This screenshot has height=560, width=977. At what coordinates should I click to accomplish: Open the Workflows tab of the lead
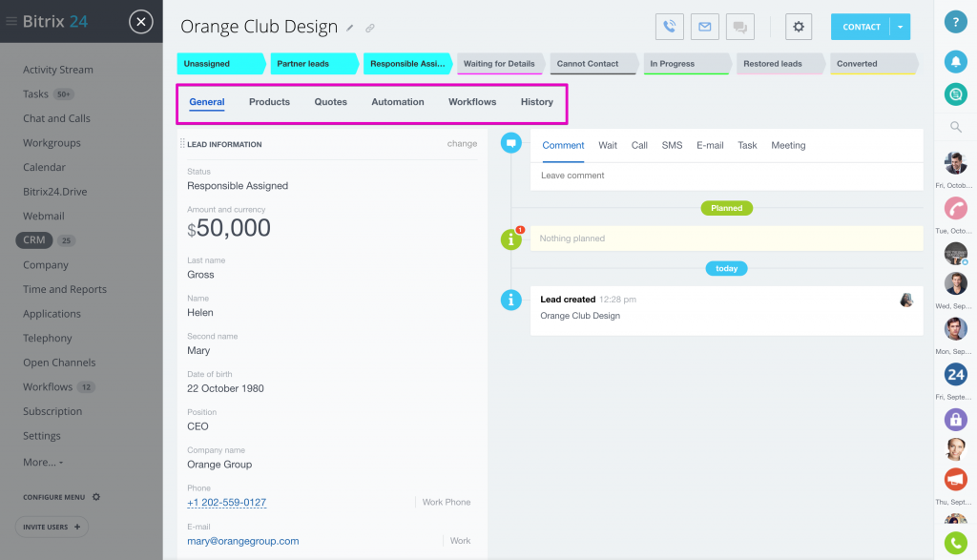(472, 102)
